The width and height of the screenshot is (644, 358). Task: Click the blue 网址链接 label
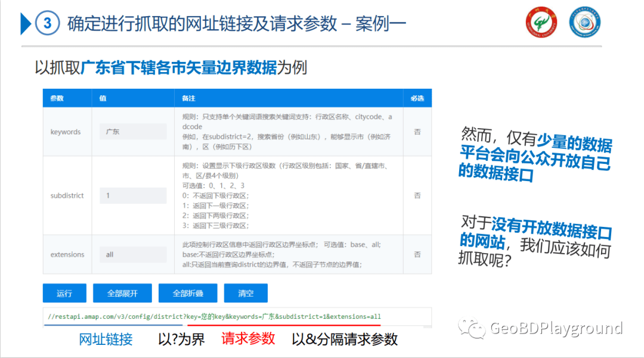click(x=106, y=339)
